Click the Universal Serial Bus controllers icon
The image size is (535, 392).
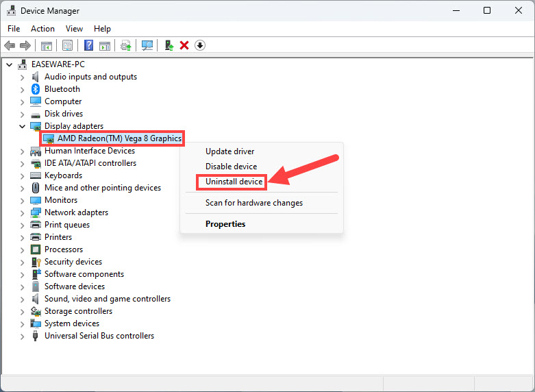(35, 336)
